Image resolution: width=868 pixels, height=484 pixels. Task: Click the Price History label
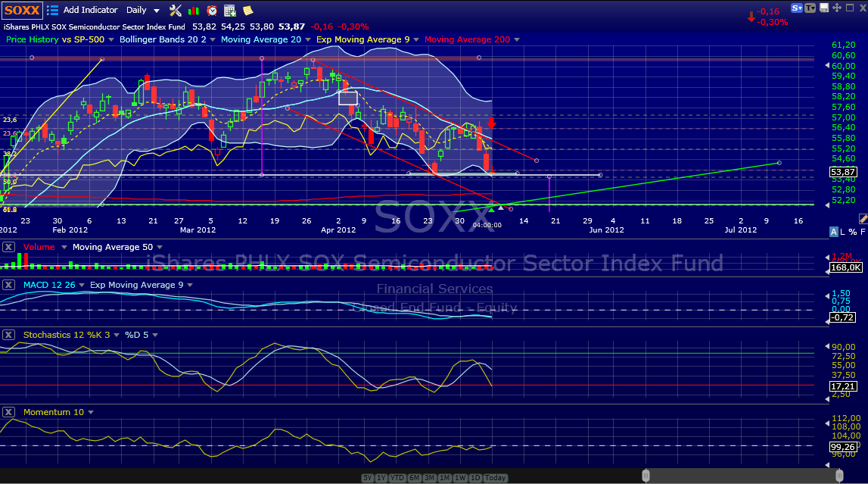tap(32, 40)
